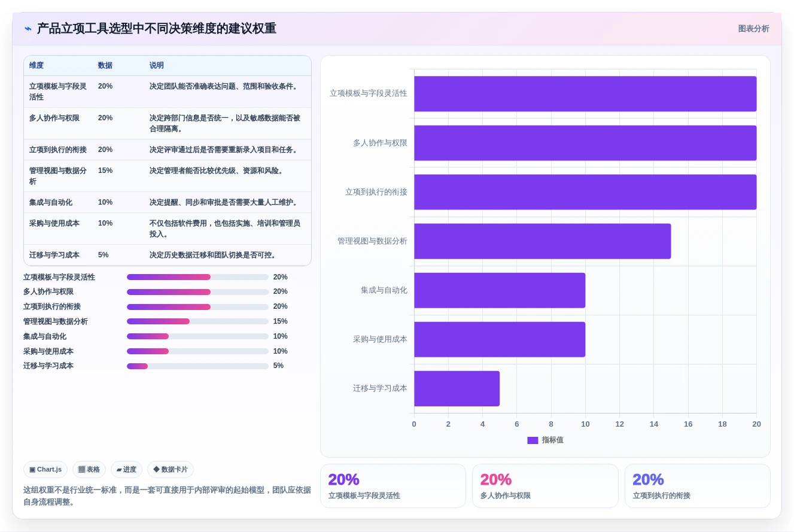Click the 迁移与学习成本 progress bar

197,366
